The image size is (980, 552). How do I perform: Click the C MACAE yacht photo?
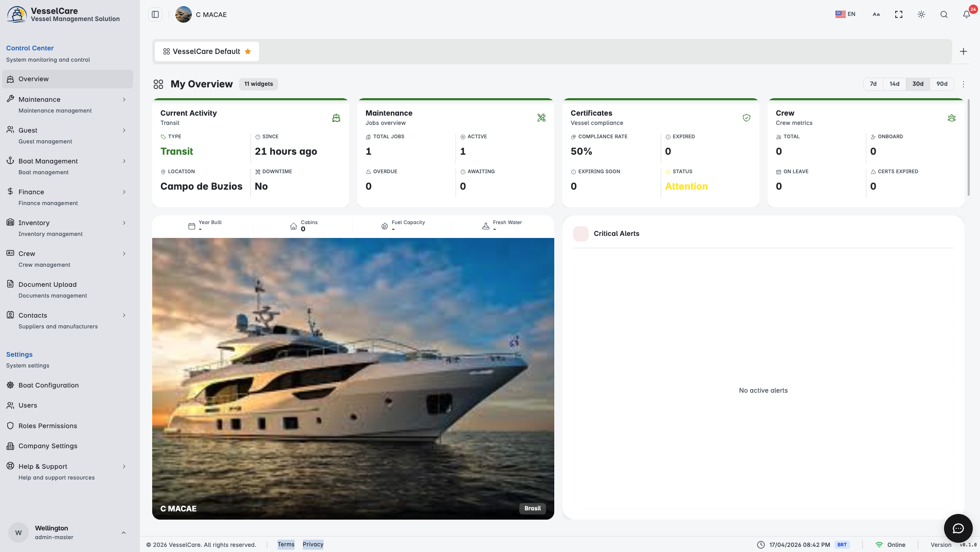[x=353, y=378]
